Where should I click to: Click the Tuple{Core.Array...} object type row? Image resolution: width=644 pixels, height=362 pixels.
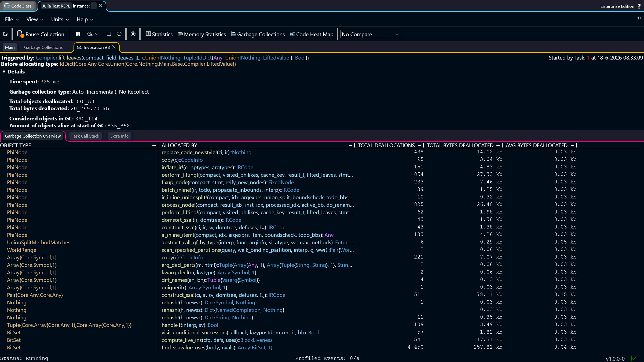click(x=69, y=325)
